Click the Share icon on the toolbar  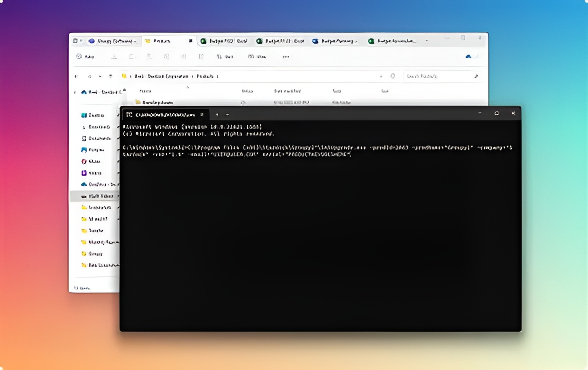pos(184,56)
